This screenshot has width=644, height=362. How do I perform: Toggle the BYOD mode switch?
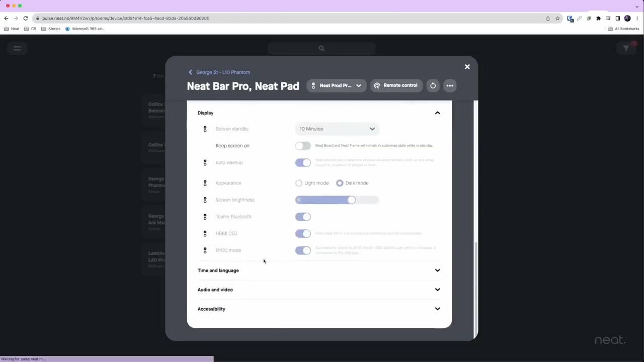click(303, 250)
